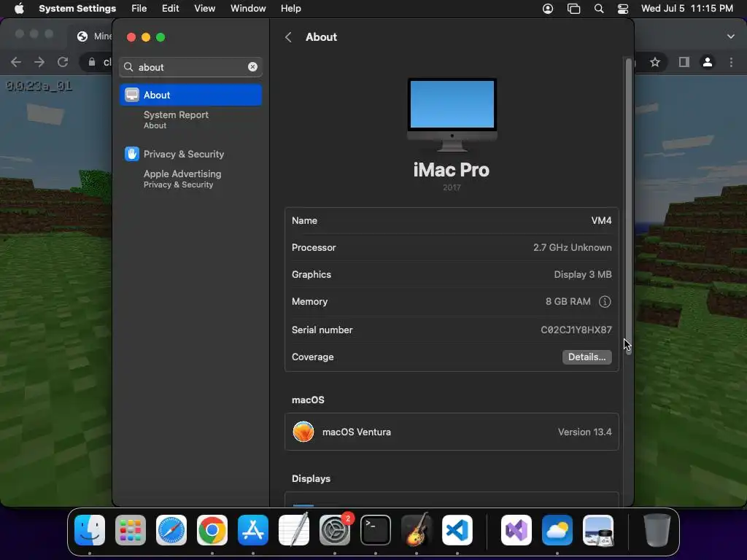Click the Stage Manager menu bar icon
The width and height of the screenshot is (747, 560).
click(x=573, y=9)
